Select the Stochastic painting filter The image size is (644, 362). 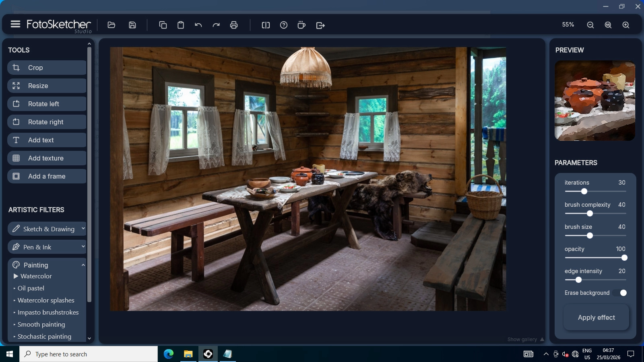pyautogui.click(x=44, y=337)
